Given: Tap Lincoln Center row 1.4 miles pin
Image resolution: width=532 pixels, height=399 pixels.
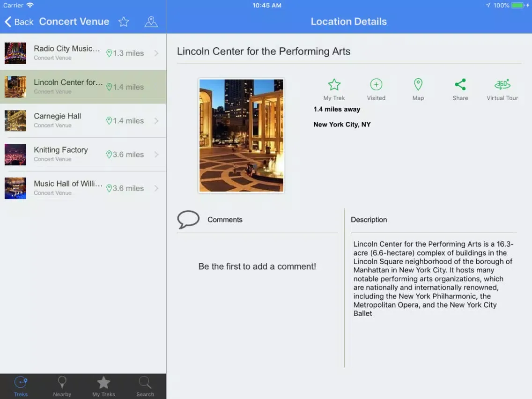Looking at the screenshot, I should (x=109, y=87).
